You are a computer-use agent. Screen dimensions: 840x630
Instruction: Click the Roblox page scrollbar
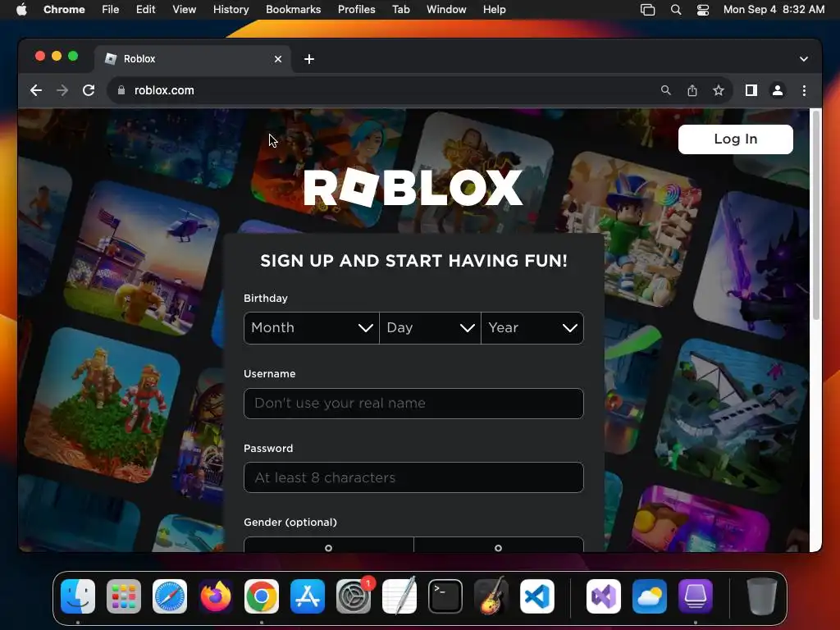click(816, 214)
